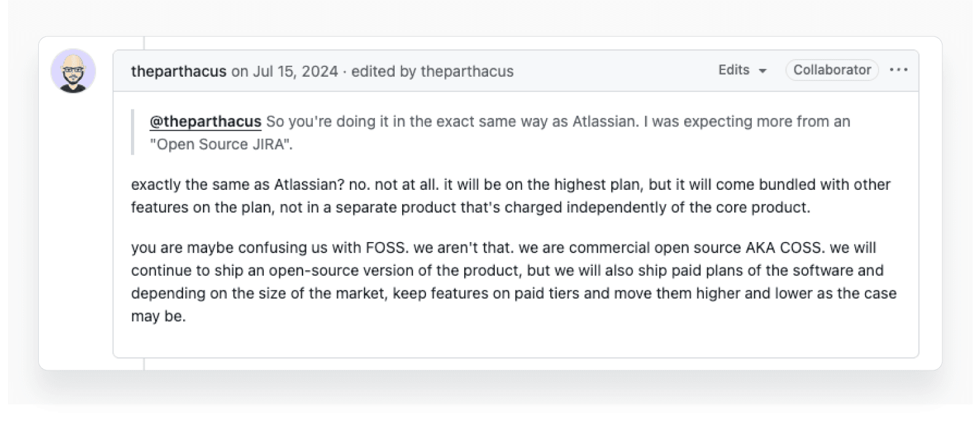
Task: Click the theparthacus username in the header
Action: pos(178,71)
